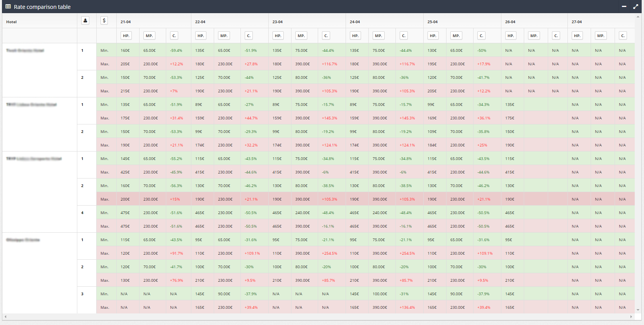Click the HP. button under 24-04
644x325 pixels.
355,36
